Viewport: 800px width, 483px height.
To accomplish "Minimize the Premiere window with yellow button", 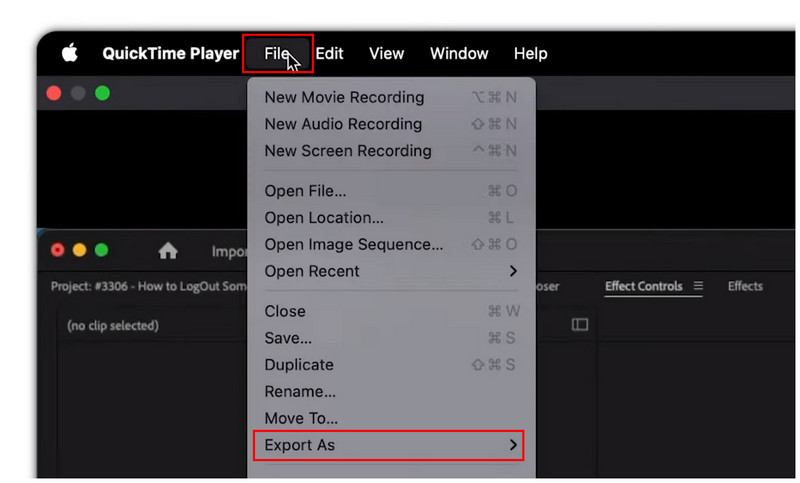I will coord(80,250).
